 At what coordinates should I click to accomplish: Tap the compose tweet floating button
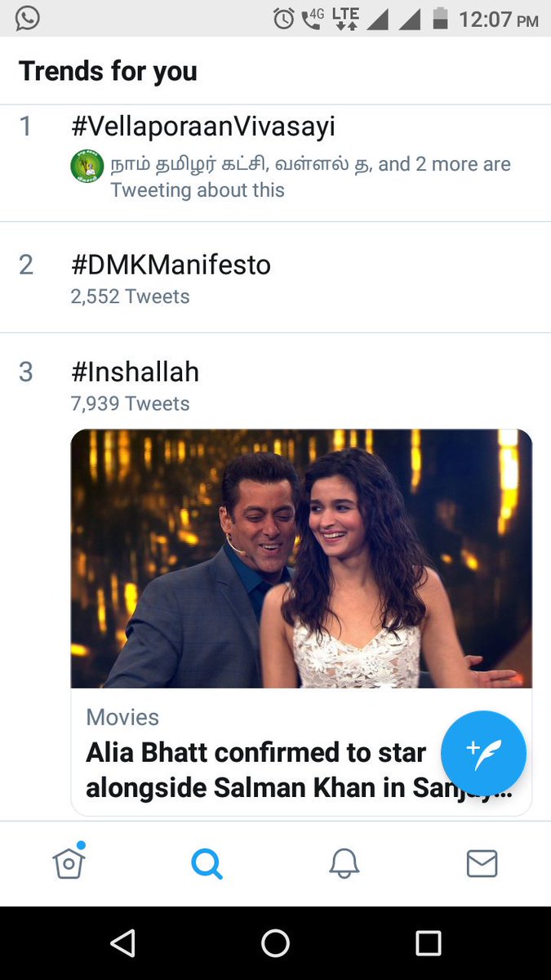483,753
